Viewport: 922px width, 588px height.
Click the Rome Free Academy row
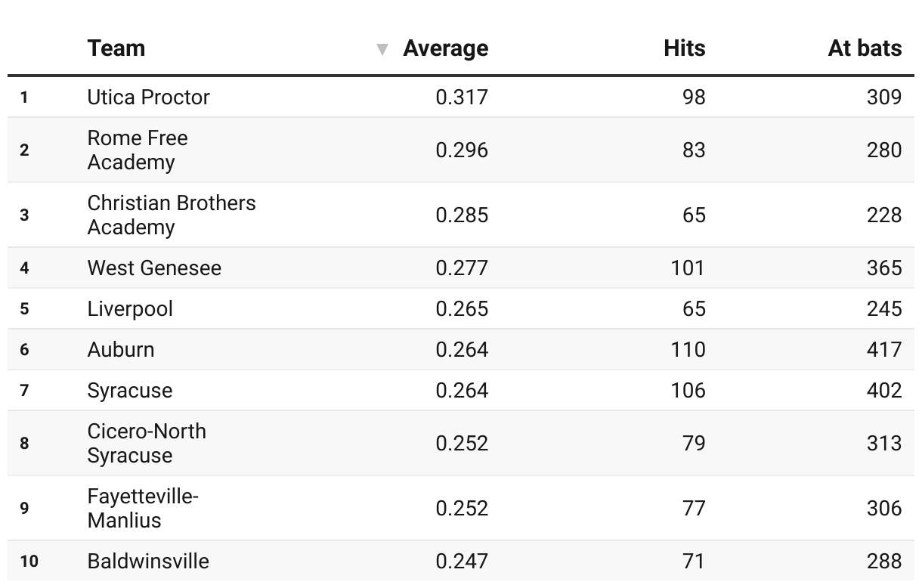[138, 150]
